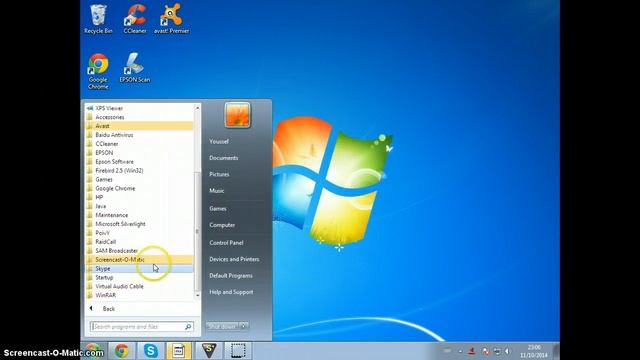Open the Youssef user folder link
Image resolution: width=640 pixels, height=360 pixels.
tap(219, 141)
